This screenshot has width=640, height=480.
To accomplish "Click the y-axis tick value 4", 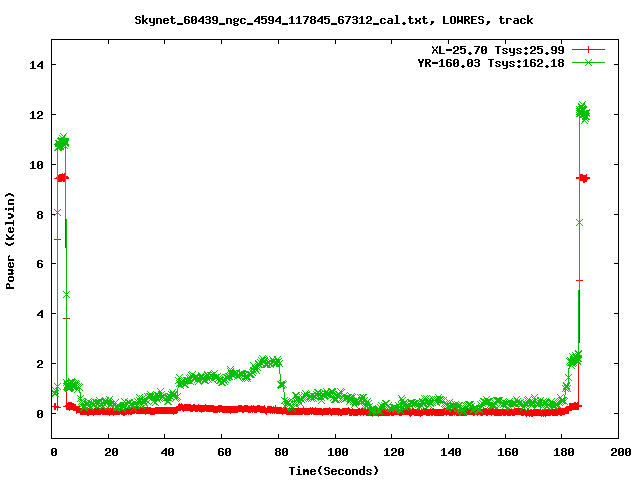I will 40,314.
